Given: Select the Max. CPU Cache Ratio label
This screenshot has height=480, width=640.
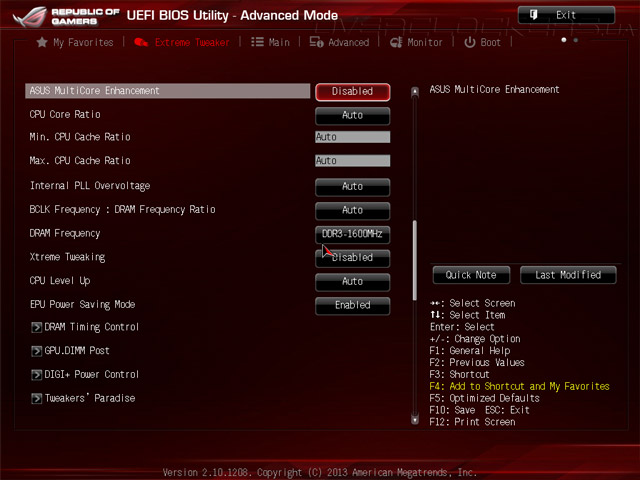Looking at the screenshot, I should (x=80, y=161).
